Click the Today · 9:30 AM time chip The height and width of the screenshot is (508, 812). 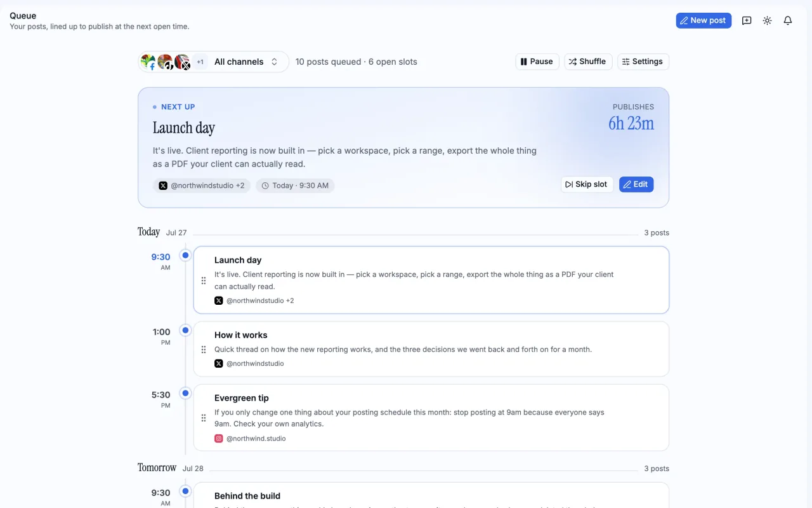click(295, 185)
